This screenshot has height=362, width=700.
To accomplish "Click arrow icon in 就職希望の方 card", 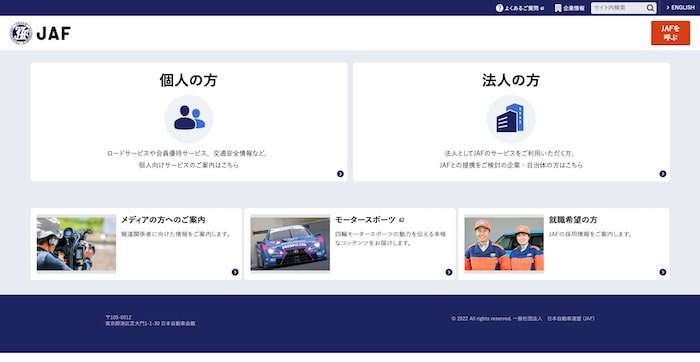I will [x=662, y=272].
